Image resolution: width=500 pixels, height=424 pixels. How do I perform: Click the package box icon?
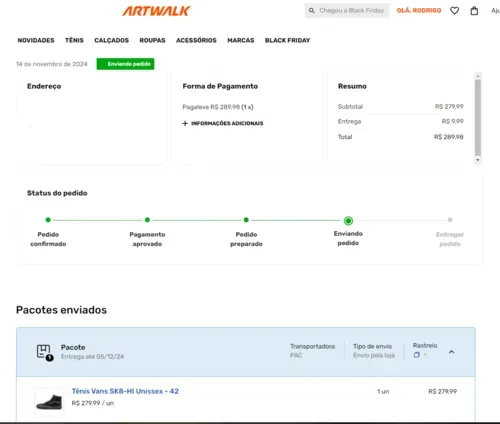click(45, 353)
